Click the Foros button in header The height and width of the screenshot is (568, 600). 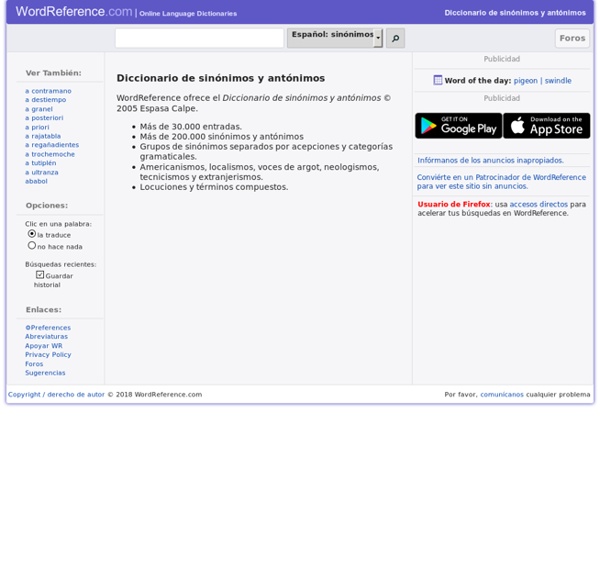[572, 38]
